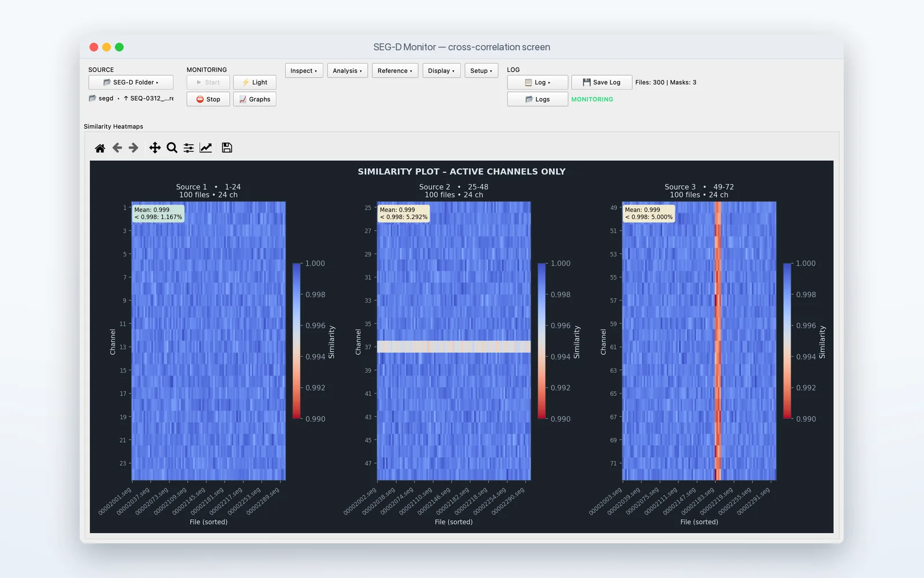
Task: Open the Log dropdown
Action: click(x=538, y=83)
